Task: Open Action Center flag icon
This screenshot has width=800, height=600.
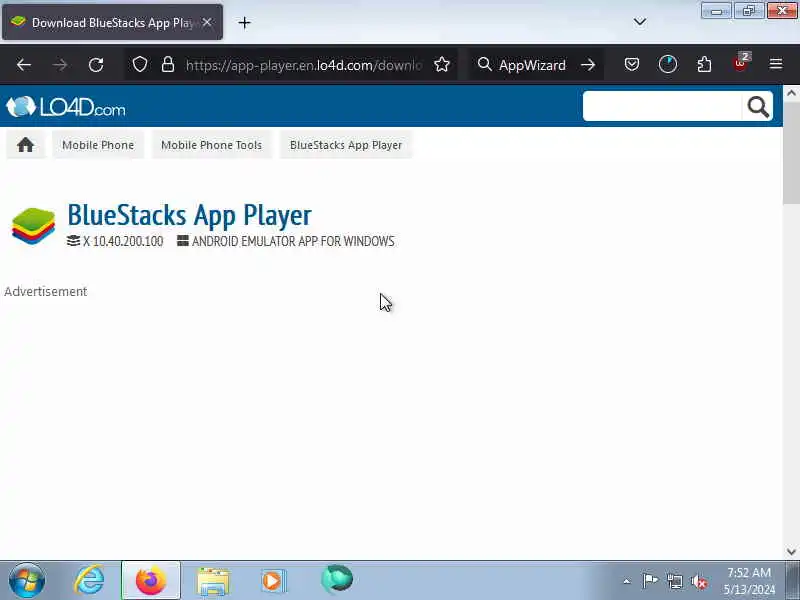Action: tap(650, 581)
